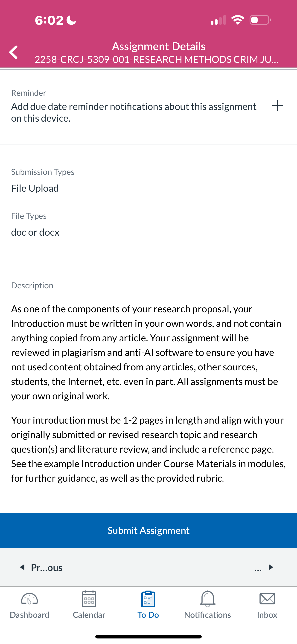Open the Notifications bell icon

[x=207, y=599]
